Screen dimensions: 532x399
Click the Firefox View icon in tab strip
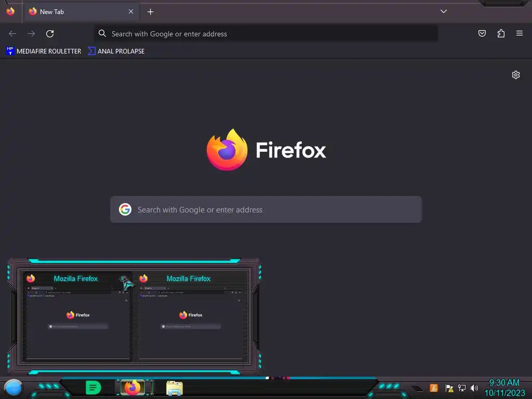10,11
